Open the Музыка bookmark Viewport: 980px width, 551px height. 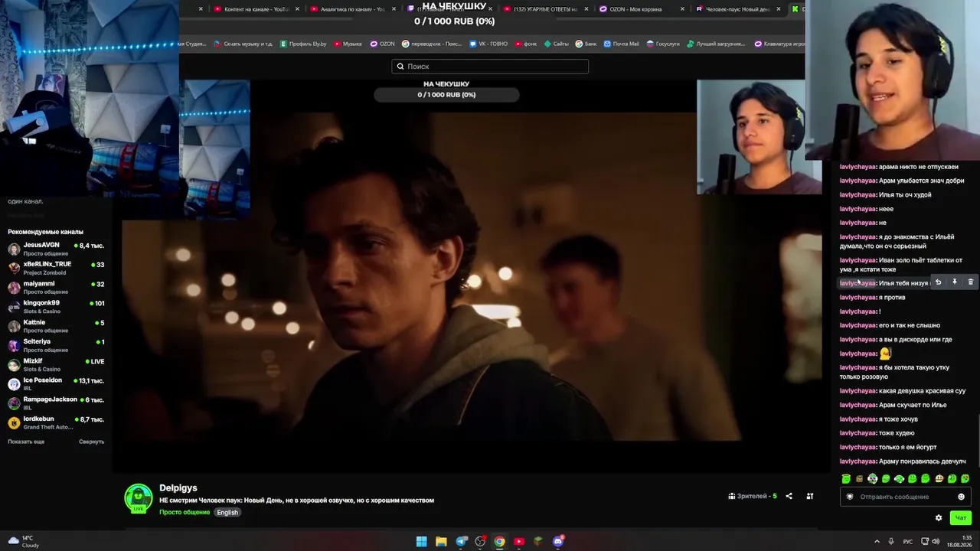coord(348,44)
